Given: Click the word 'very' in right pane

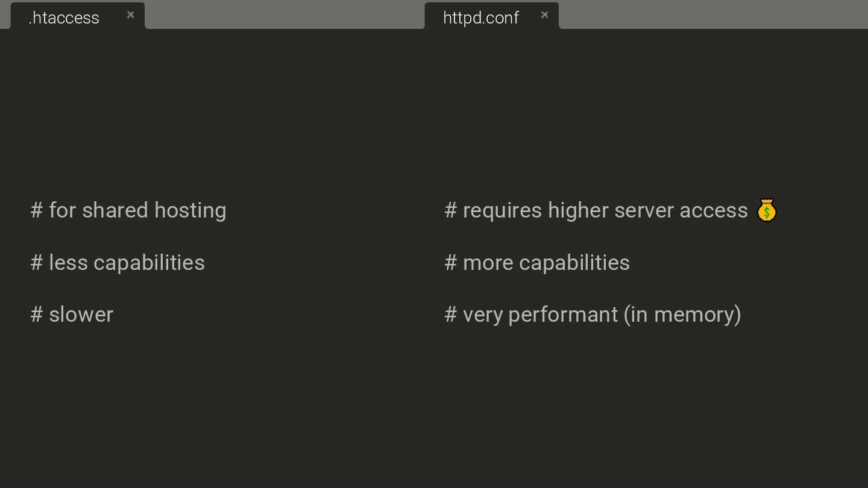Looking at the screenshot, I should click(483, 316).
